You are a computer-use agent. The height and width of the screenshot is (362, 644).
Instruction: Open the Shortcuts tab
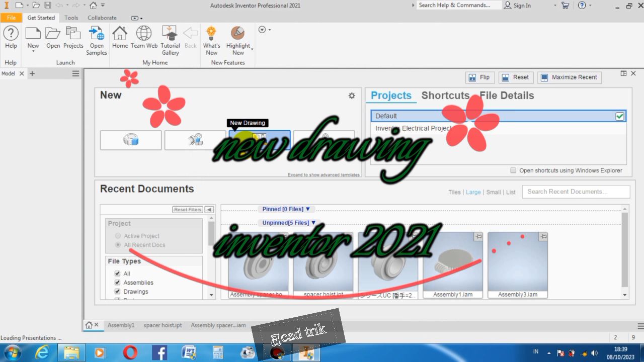point(445,96)
